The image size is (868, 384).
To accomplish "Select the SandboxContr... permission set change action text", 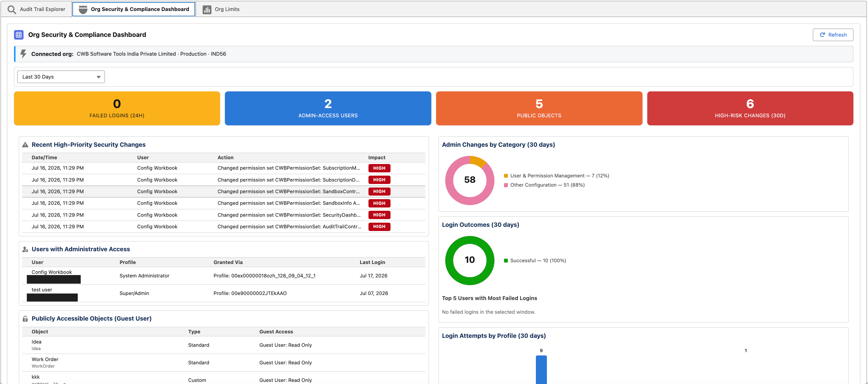I will pyautogui.click(x=288, y=191).
